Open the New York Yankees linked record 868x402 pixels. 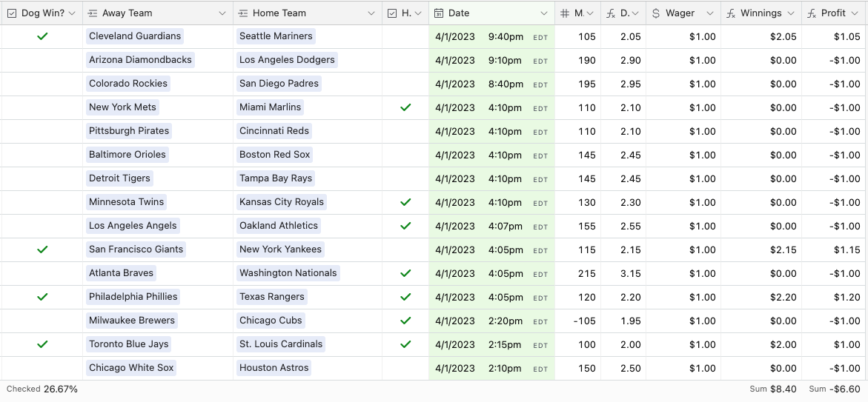280,249
